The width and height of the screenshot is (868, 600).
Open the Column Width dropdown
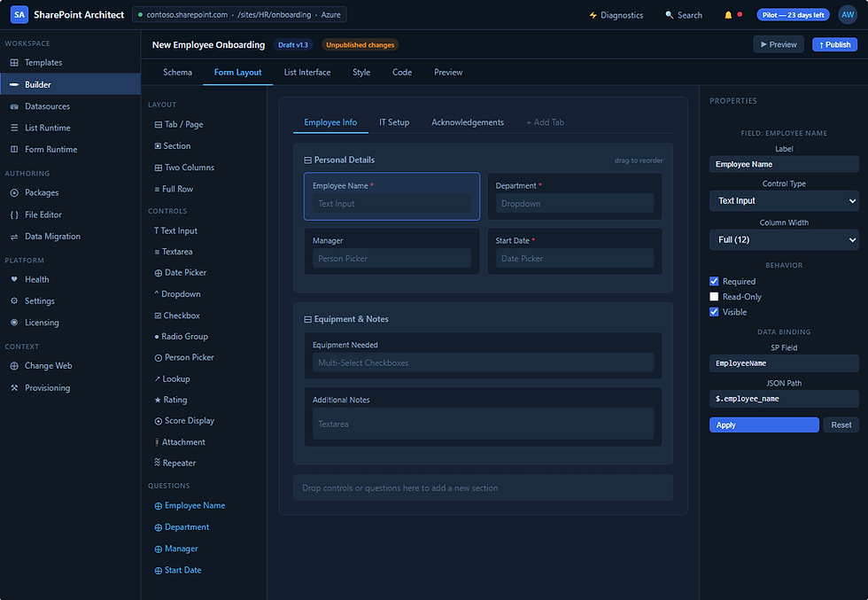784,240
